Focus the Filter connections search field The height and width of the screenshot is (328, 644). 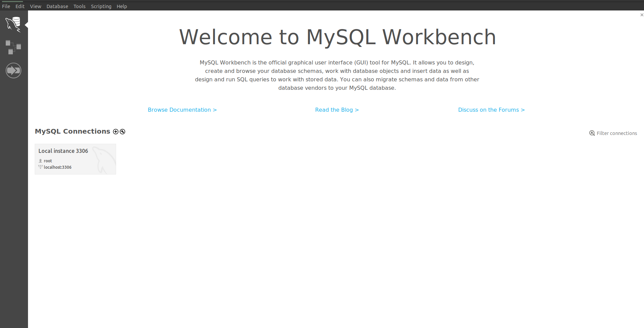point(617,133)
